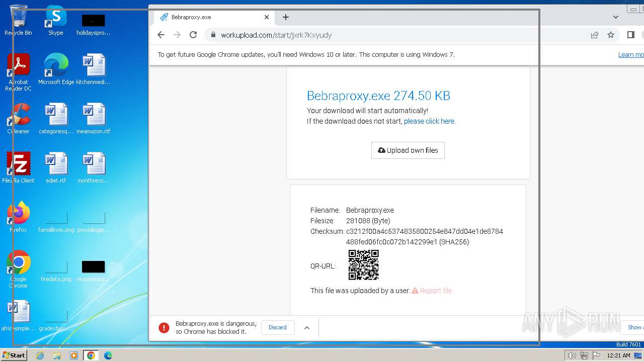The height and width of the screenshot is (362, 644).
Task: Follow the please click here link
Action: 430,121
